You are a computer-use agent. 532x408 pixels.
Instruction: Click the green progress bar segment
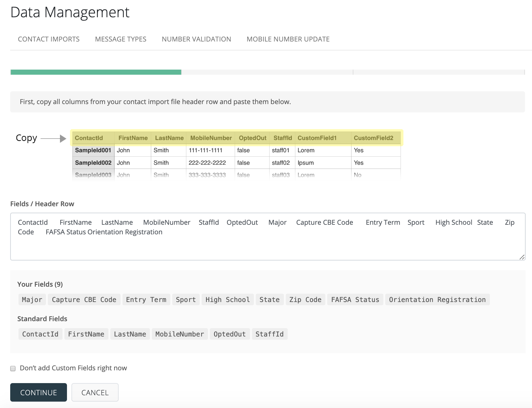96,72
